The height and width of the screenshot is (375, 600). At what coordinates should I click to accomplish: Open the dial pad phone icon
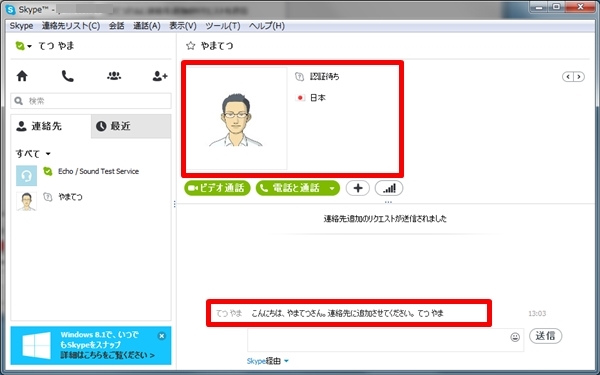[x=68, y=76]
